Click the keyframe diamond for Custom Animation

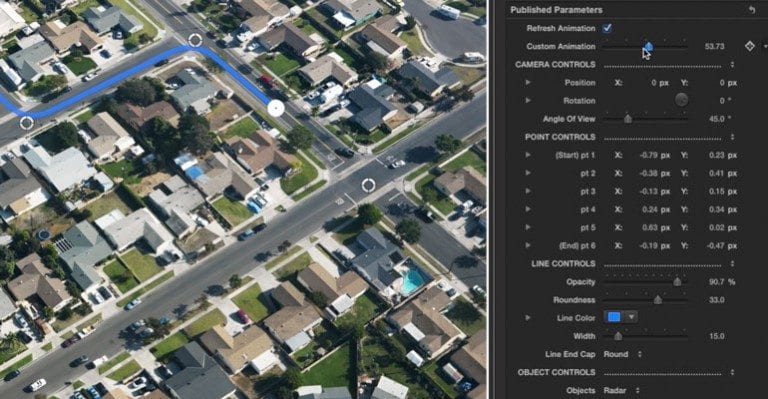(749, 46)
